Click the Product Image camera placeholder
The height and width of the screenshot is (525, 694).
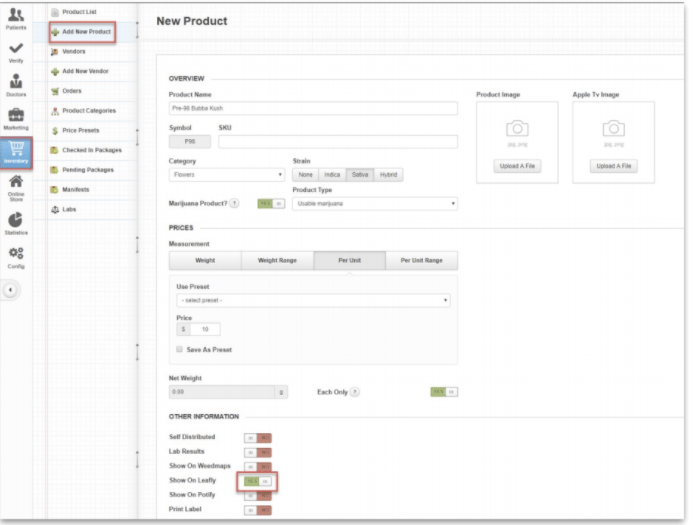point(517,129)
